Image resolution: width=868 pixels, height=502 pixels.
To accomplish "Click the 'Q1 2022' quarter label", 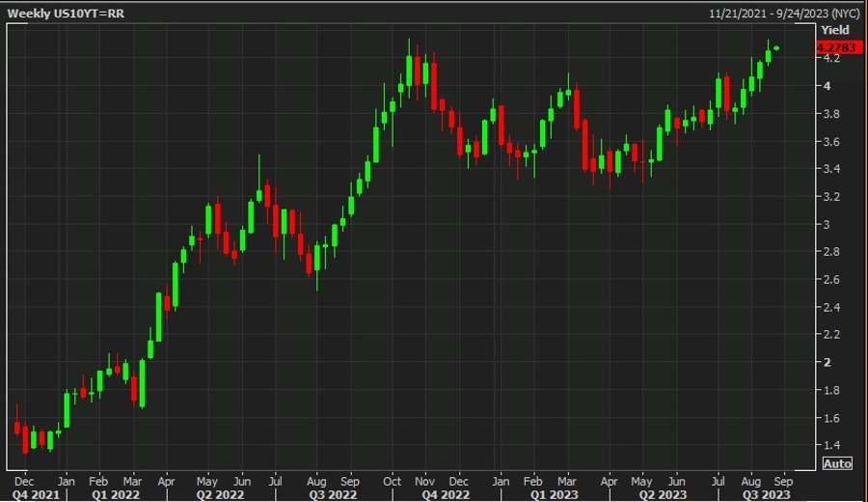I will click(x=115, y=494).
